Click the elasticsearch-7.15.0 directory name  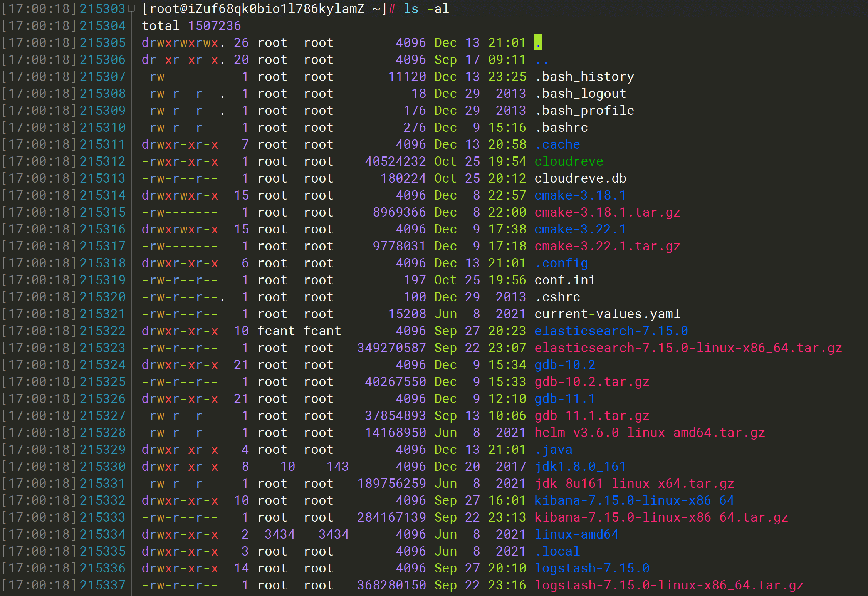[x=611, y=331]
